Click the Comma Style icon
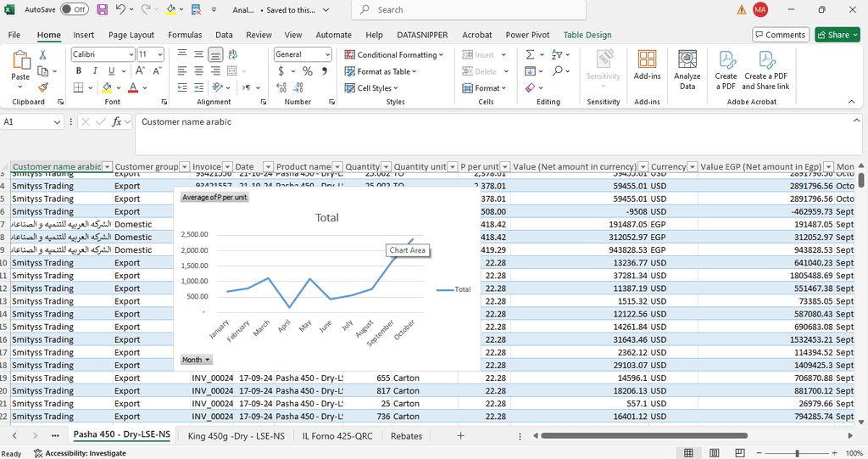This screenshot has height=459, width=868. [x=325, y=71]
